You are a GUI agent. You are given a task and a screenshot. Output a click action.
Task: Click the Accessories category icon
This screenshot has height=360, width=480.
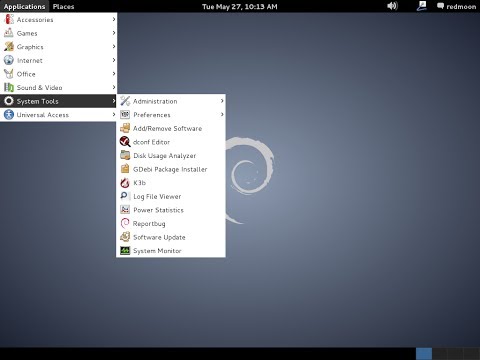click(x=9, y=19)
